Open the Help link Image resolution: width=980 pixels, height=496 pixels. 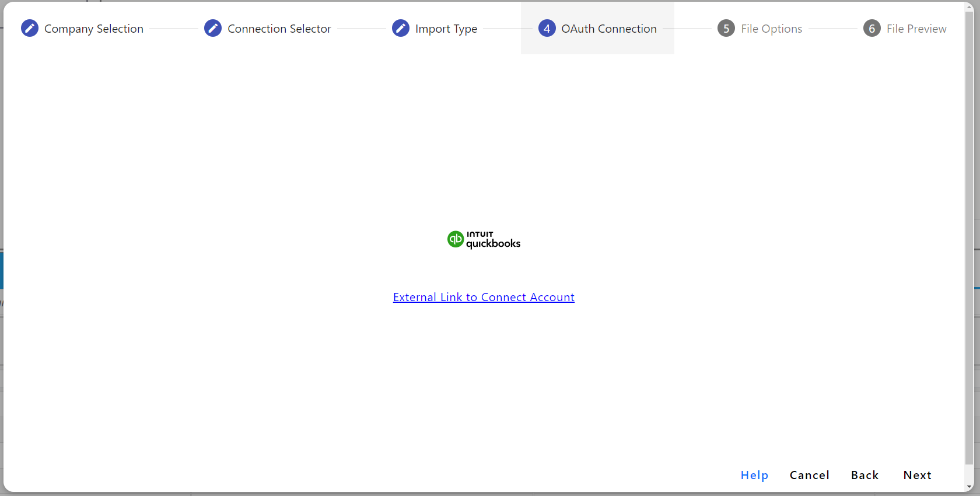[x=754, y=475]
